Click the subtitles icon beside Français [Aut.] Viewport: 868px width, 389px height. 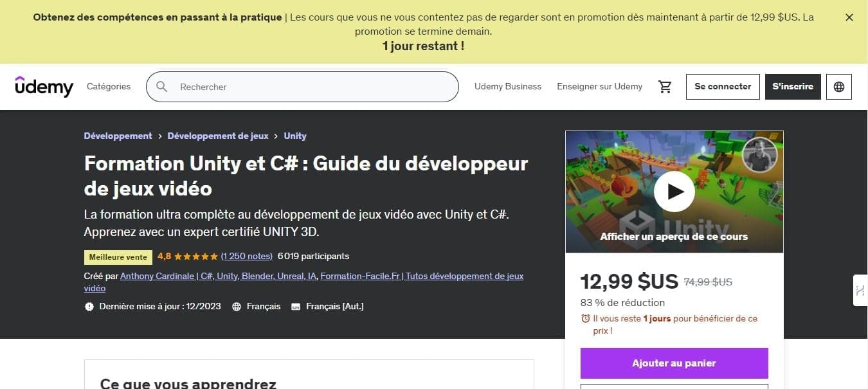pyautogui.click(x=296, y=307)
